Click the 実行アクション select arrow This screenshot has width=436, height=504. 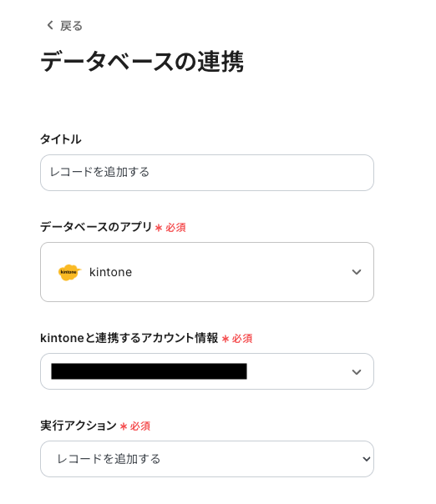pyautogui.click(x=366, y=459)
